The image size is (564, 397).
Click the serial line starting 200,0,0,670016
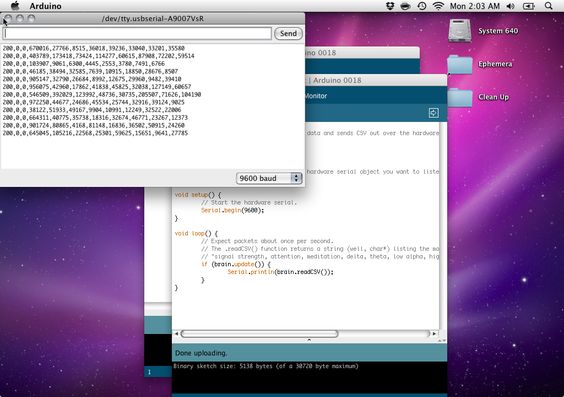(x=94, y=48)
